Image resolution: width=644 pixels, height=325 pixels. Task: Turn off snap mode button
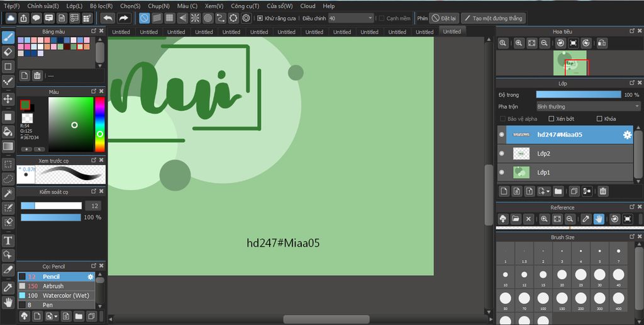pos(144,18)
